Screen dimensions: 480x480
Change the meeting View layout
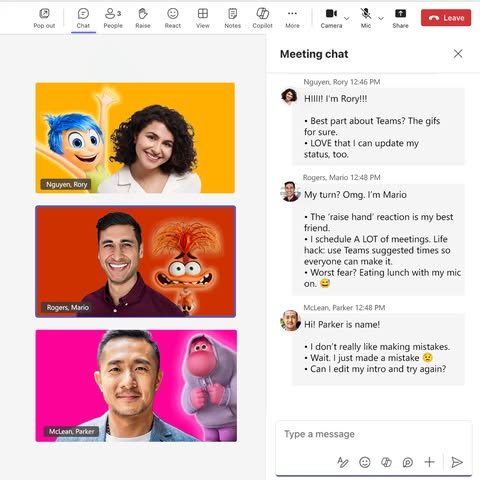(x=203, y=18)
